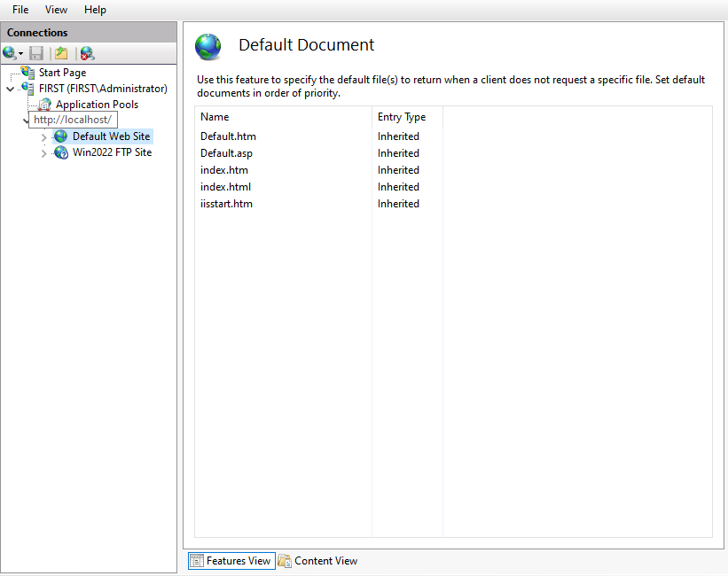Select the index.htm entry
This screenshot has height=576, width=728.
pyautogui.click(x=224, y=170)
